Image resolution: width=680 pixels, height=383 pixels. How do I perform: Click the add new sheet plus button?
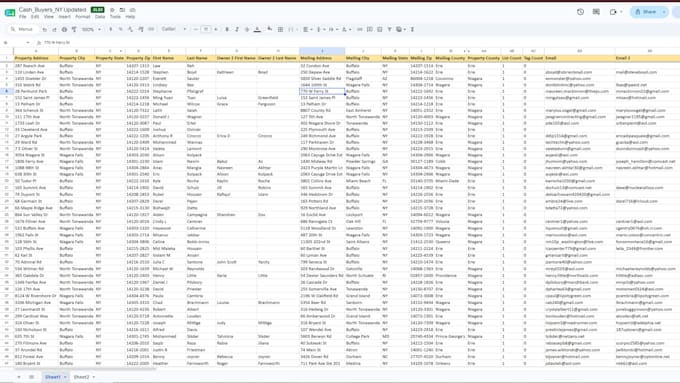pos(19,377)
